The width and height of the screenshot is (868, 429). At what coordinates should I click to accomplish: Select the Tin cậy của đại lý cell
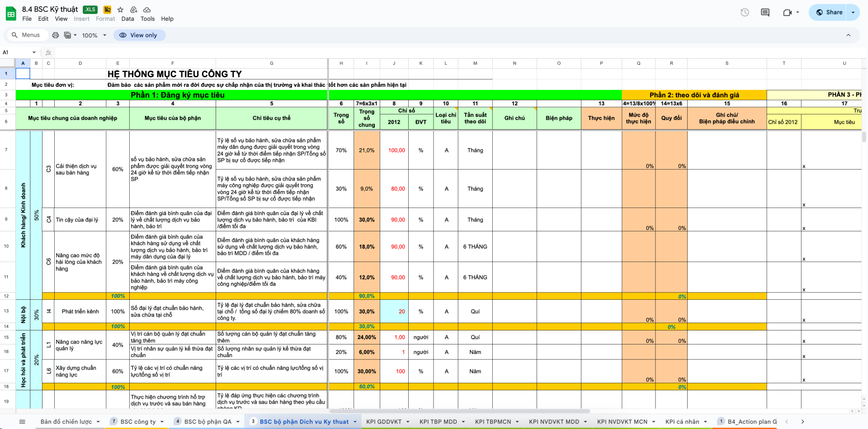click(80, 220)
